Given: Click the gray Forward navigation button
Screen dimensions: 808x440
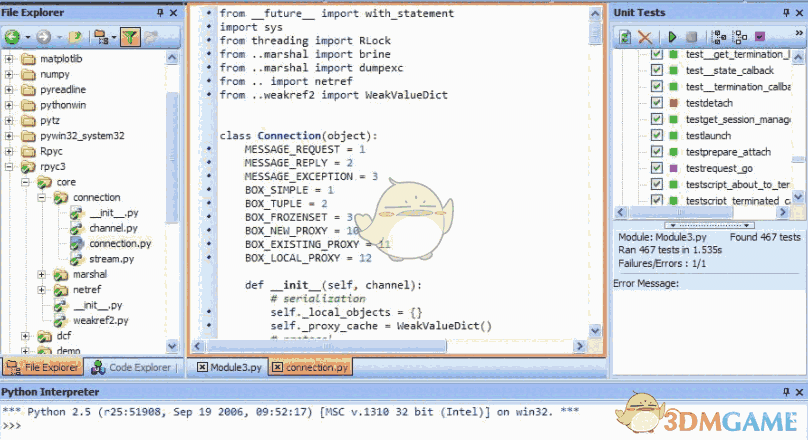Looking at the screenshot, I should pyautogui.click(x=44, y=37).
